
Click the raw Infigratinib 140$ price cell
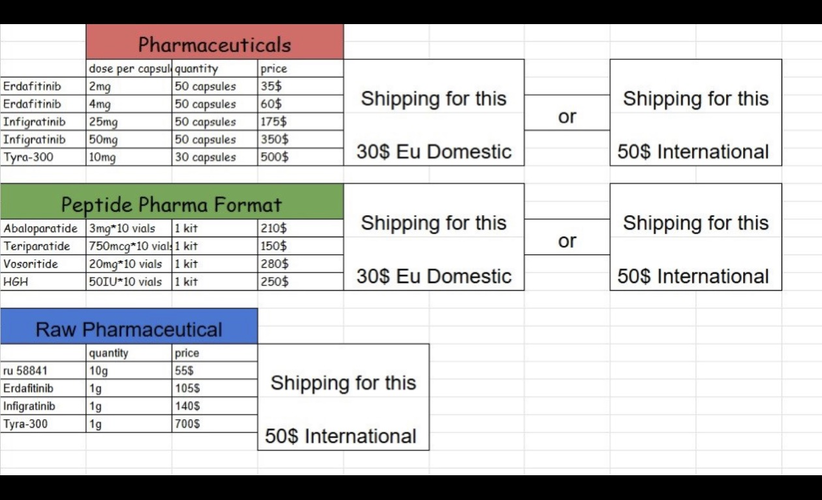tap(214, 406)
